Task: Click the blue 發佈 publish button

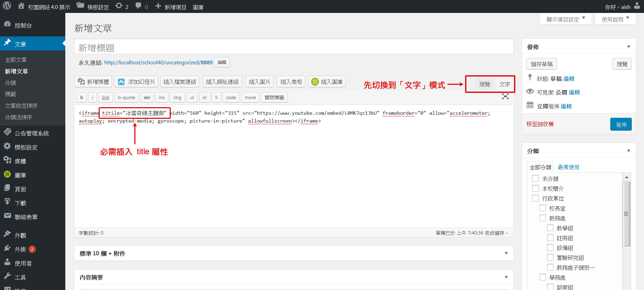Action: tap(621, 124)
